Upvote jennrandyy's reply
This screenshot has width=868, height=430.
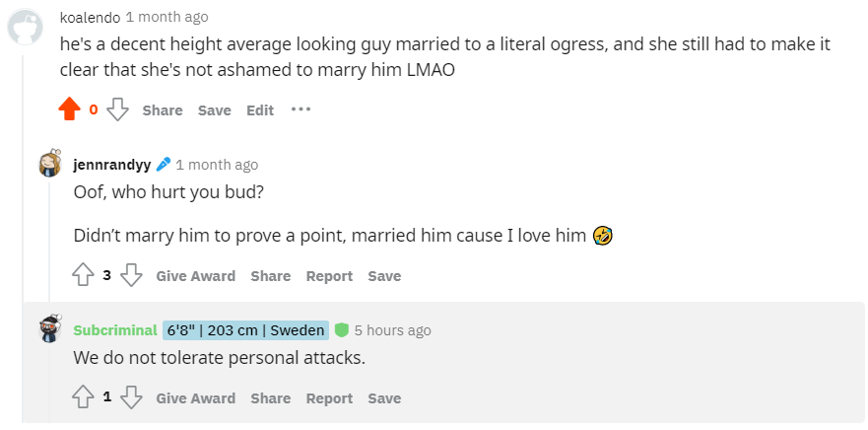coord(83,275)
